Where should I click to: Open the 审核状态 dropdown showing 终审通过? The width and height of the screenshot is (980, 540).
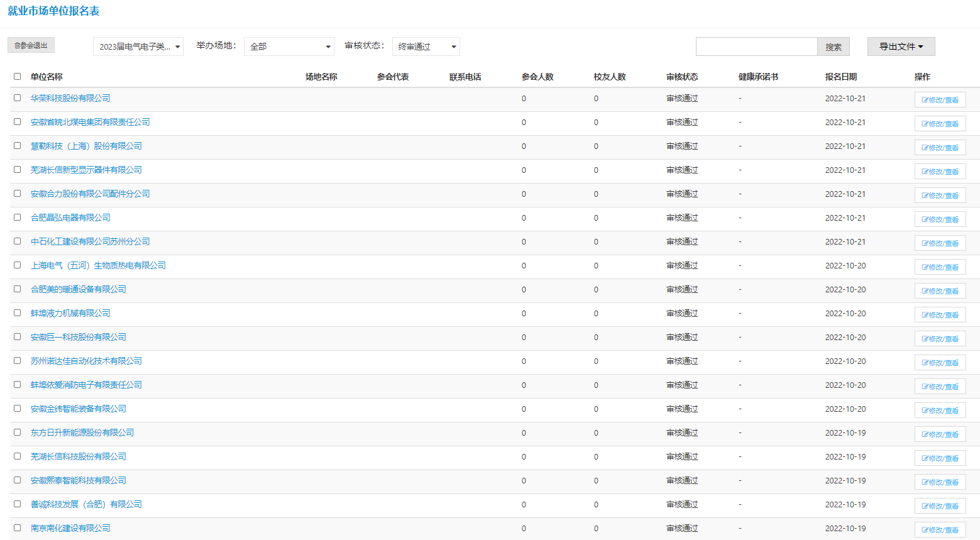(426, 47)
